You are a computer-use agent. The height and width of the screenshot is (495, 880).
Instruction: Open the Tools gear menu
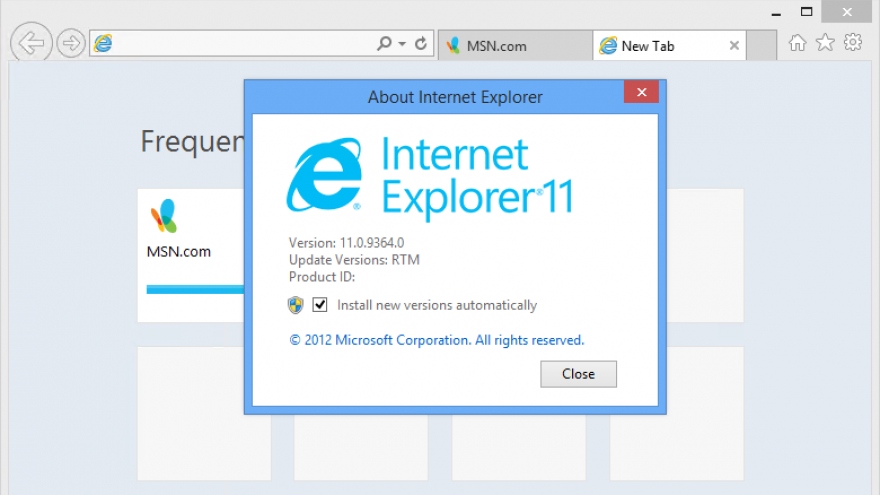pos(853,43)
